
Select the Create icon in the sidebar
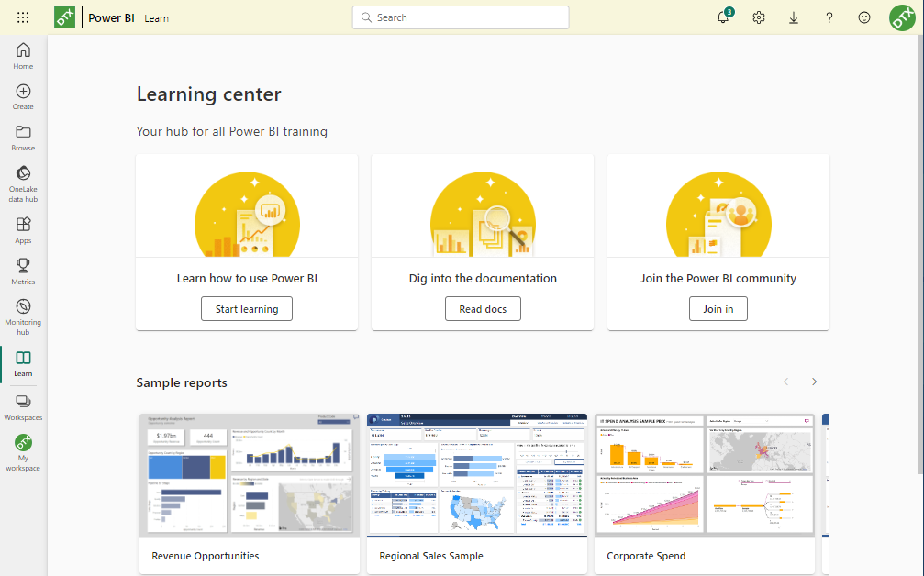pyautogui.click(x=22, y=97)
